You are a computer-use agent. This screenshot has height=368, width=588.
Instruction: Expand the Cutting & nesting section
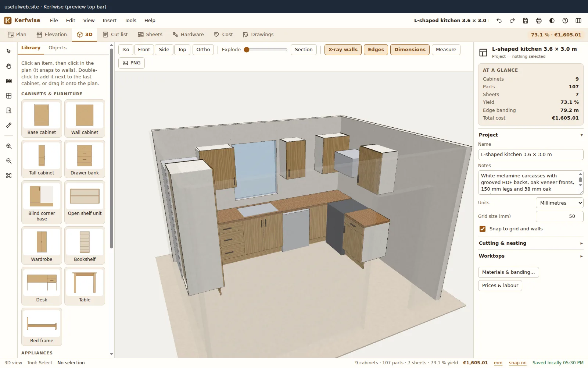click(x=531, y=243)
